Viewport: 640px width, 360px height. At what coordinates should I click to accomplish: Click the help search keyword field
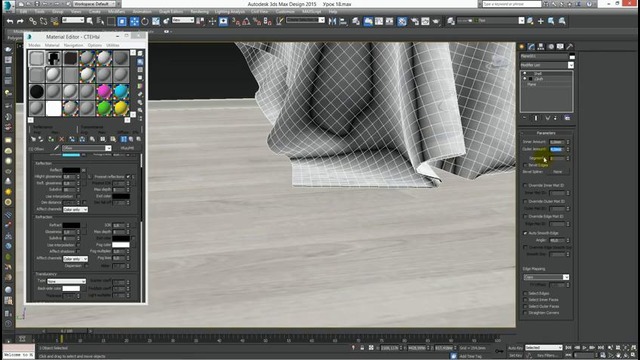pyautogui.click(x=511, y=4)
